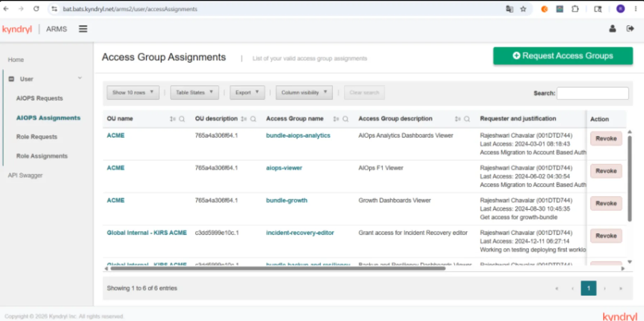Viewport: 644px width, 321px height.
Task: Open the browser extensions puzzle icon
Action: [575, 9]
